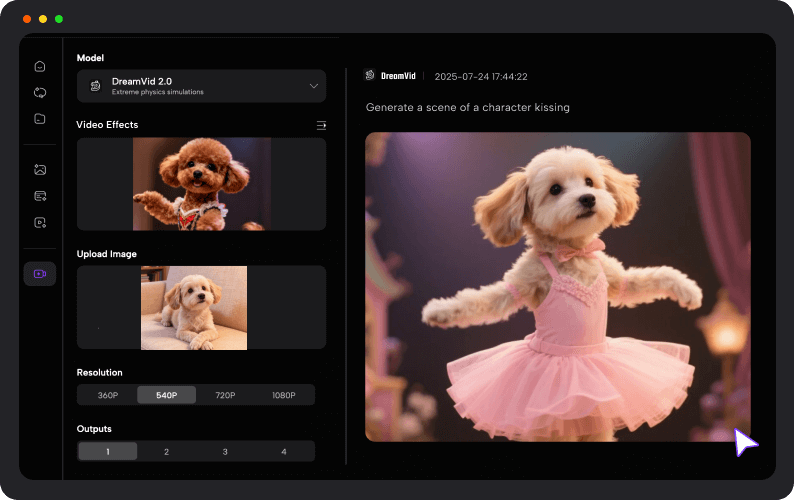Select the image generation sidebar icon
This screenshot has width=794, height=500.
point(40,169)
